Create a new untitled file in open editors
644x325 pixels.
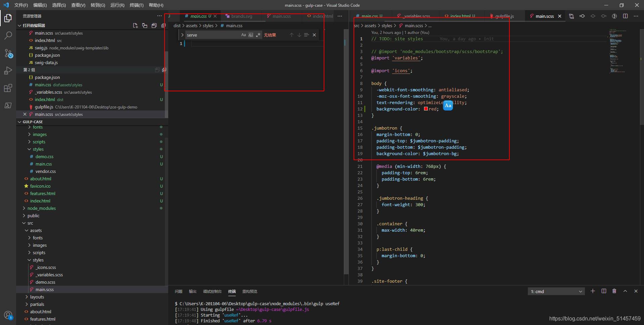(135, 26)
